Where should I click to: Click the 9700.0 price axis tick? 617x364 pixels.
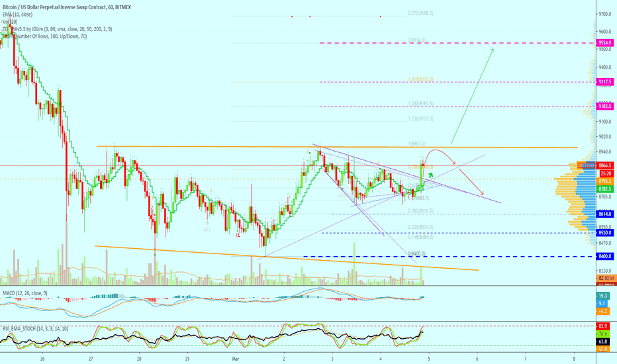(x=605, y=14)
